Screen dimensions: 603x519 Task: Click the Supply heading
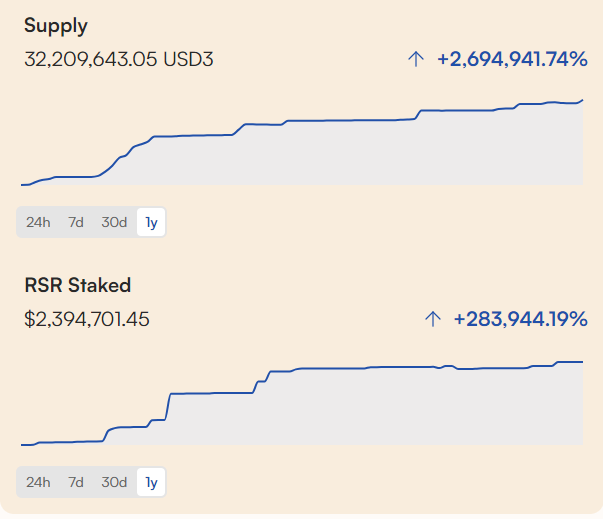click(56, 26)
